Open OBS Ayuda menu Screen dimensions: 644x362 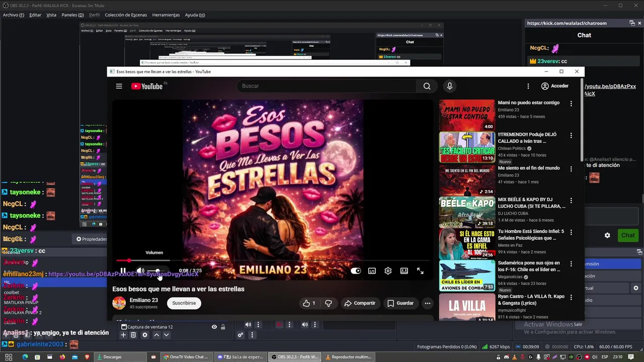(195, 15)
